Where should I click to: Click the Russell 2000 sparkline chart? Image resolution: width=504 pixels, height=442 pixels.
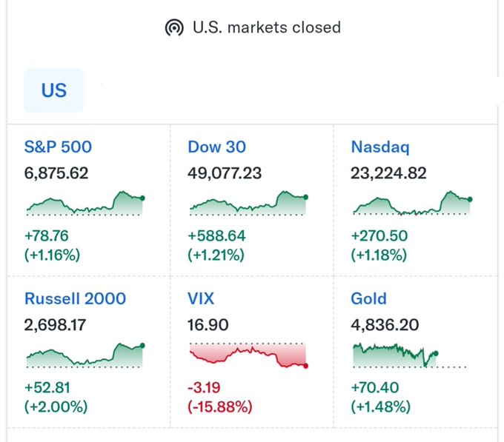[x=84, y=355]
